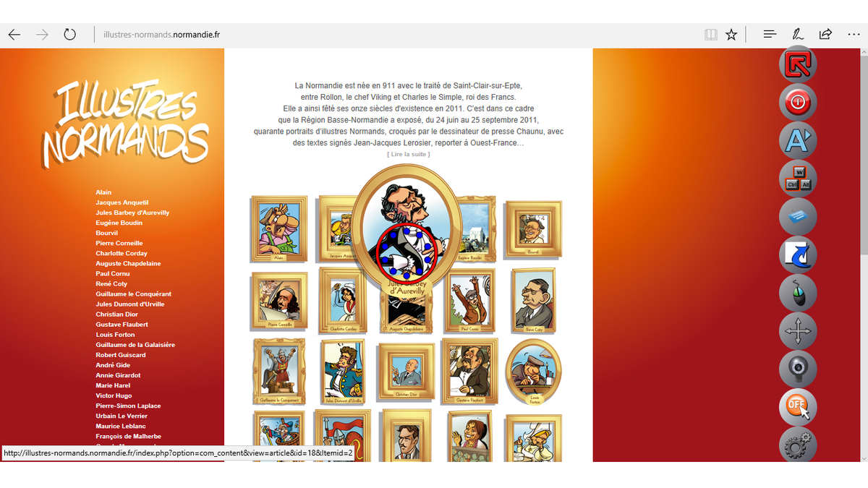Click the Illustres Normands title logo
This screenshot has height=488, width=868.
pos(124,123)
